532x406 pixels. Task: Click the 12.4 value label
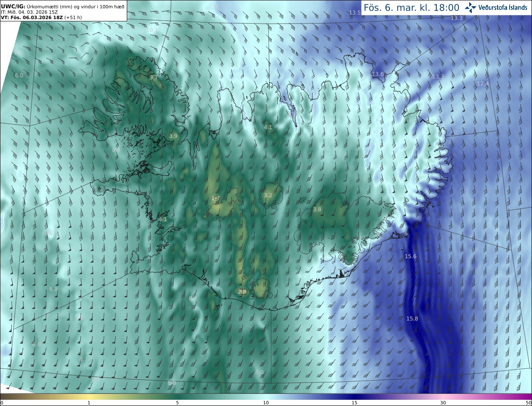[483, 83]
